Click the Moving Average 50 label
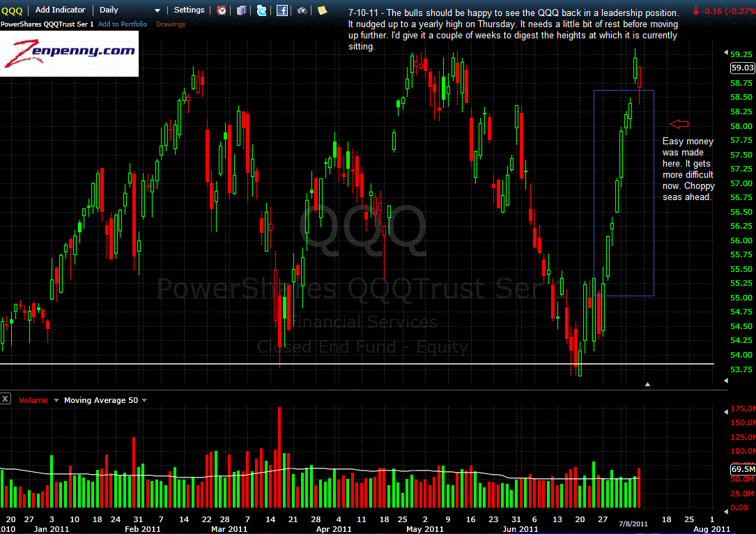This screenshot has height=534, width=756. 101,400
